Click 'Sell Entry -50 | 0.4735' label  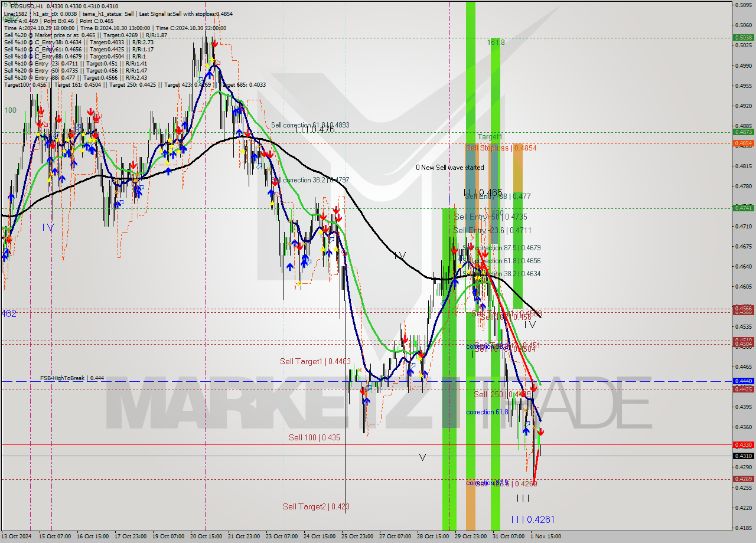tap(490, 217)
